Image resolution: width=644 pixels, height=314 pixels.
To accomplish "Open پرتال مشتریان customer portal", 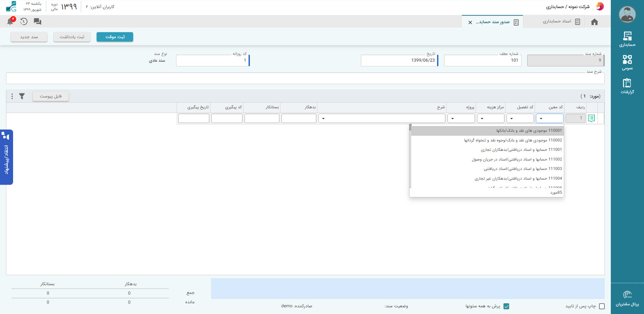I will tap(627, 299).
